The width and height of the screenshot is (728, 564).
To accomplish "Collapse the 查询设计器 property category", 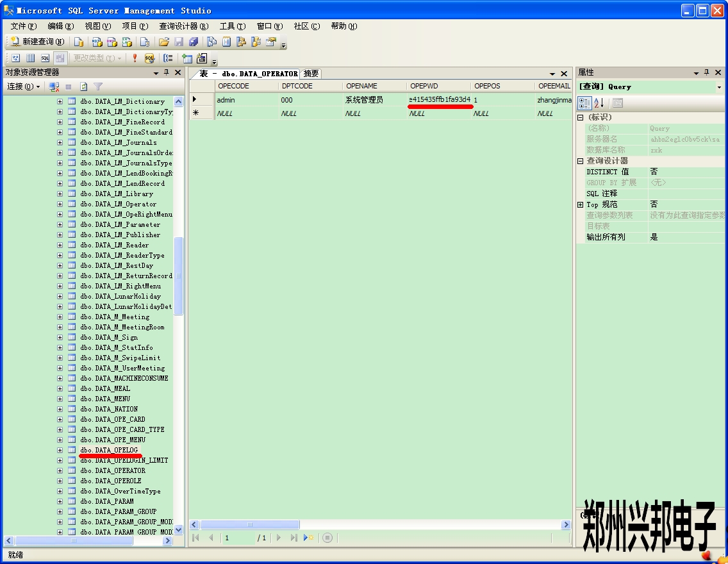I will pos(581,161).
